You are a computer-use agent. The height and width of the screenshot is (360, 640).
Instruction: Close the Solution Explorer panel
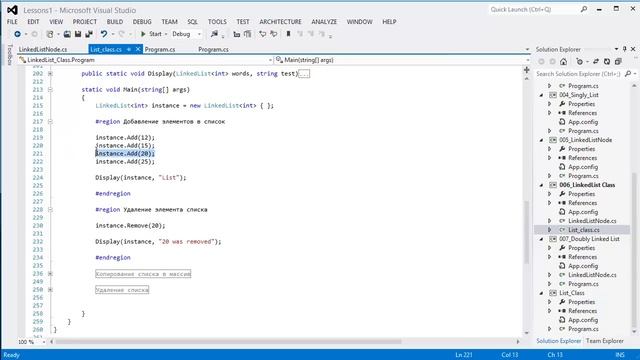pos(633,49)
